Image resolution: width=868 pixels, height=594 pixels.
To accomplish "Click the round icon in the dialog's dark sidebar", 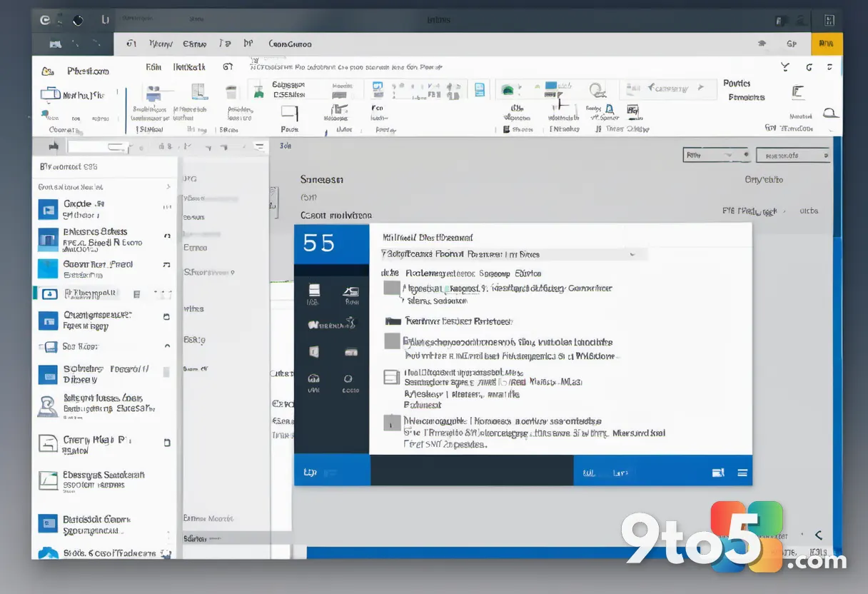I will coord(348,379).
